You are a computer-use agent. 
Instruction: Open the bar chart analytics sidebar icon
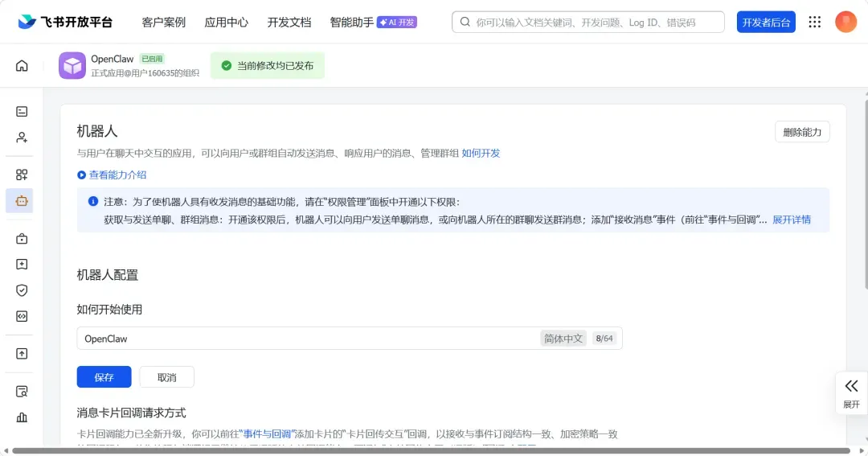click(x=22, y=417)
